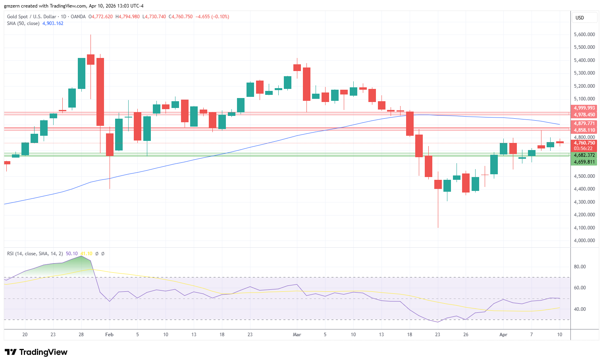Screen dimensions: 603x364
Task: Click the RSI value 50.10
Action: click(72, 254)
